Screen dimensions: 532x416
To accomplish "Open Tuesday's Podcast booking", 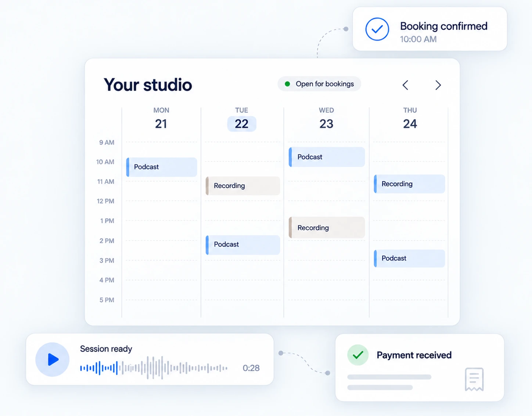I will click(243, 245).
